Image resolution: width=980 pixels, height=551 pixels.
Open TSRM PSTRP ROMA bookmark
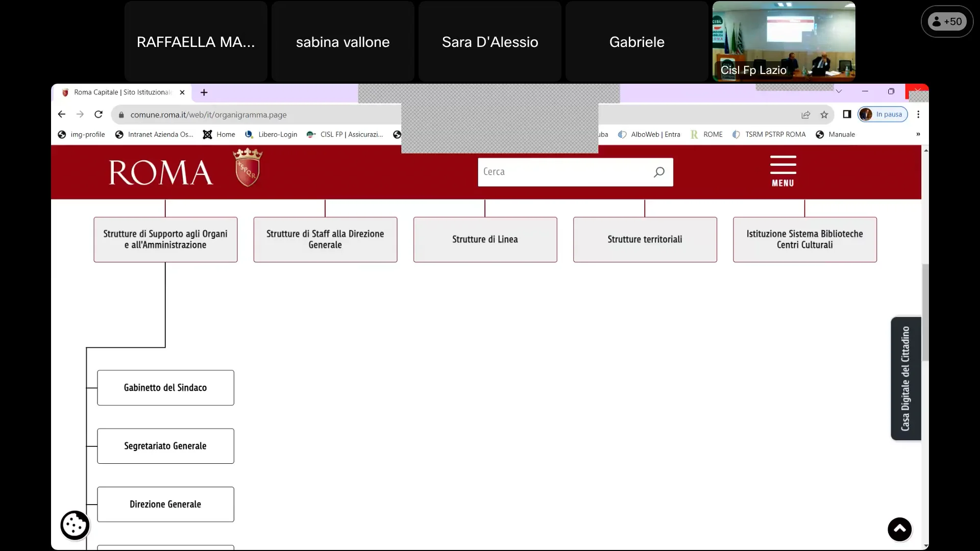[x=769, y=135]
